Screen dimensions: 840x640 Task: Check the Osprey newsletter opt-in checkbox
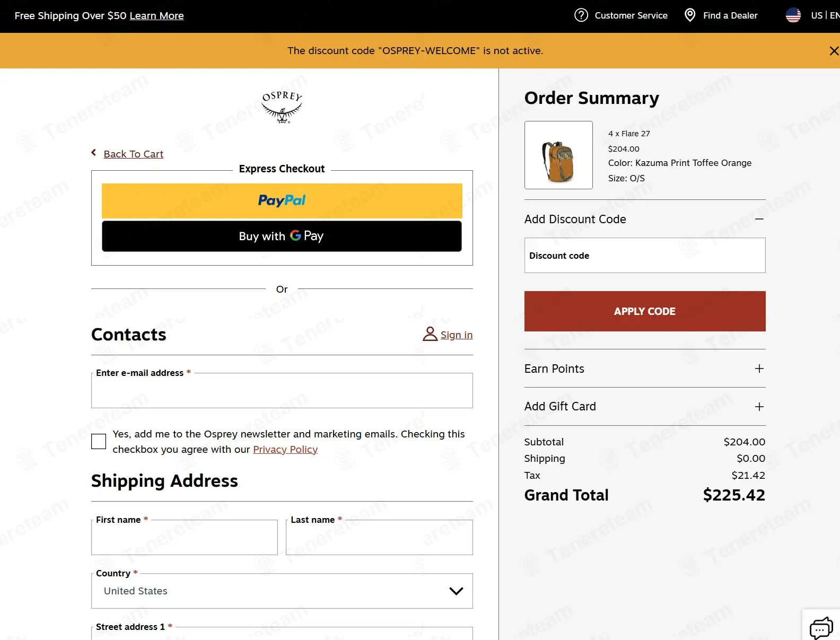99,442
